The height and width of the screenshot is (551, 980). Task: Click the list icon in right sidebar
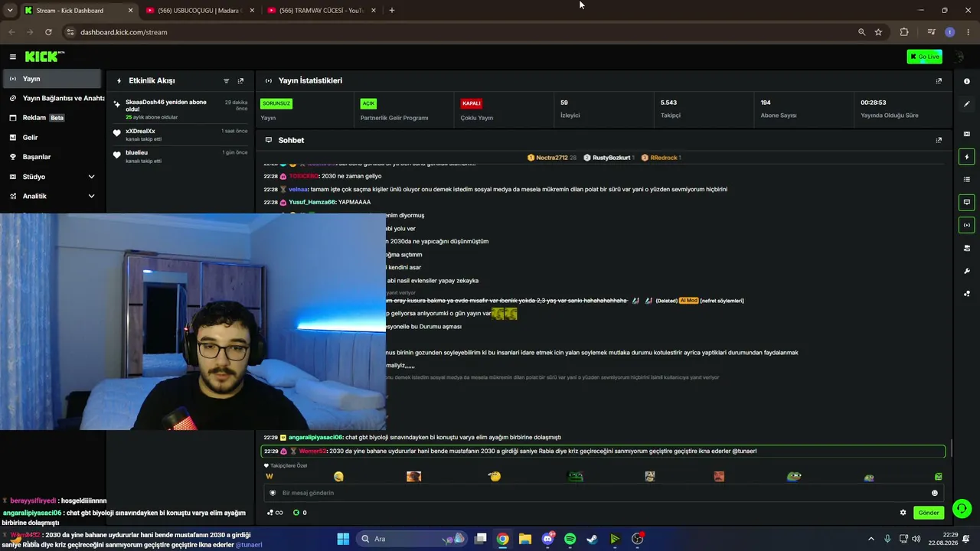tap(966, 179)
